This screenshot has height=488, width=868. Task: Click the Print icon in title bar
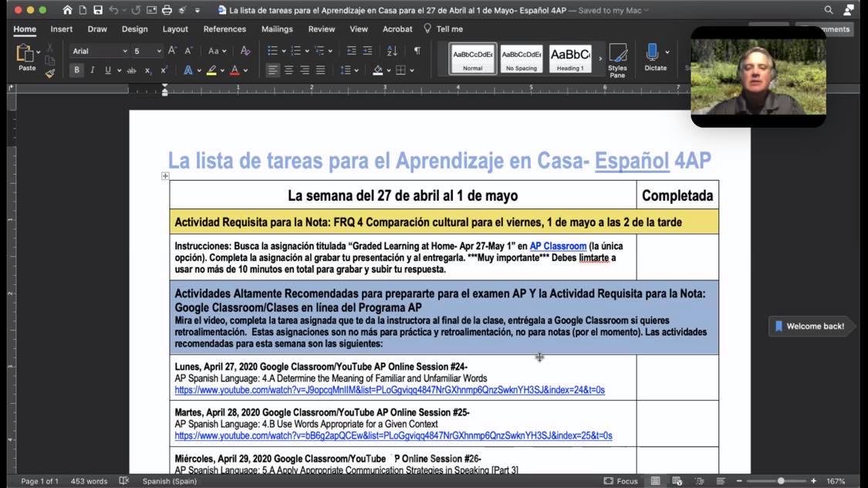click(166, 10)
